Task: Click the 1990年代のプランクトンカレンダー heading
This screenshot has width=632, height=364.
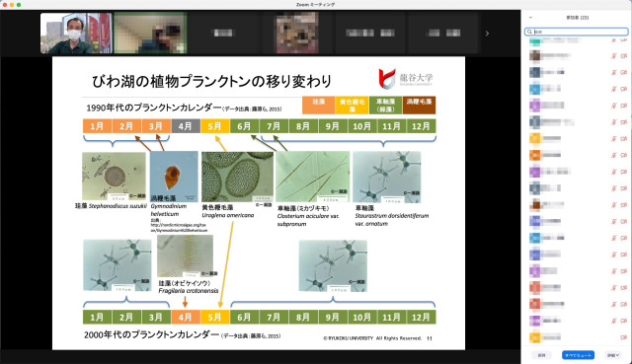Action: (x=154, y=108)
